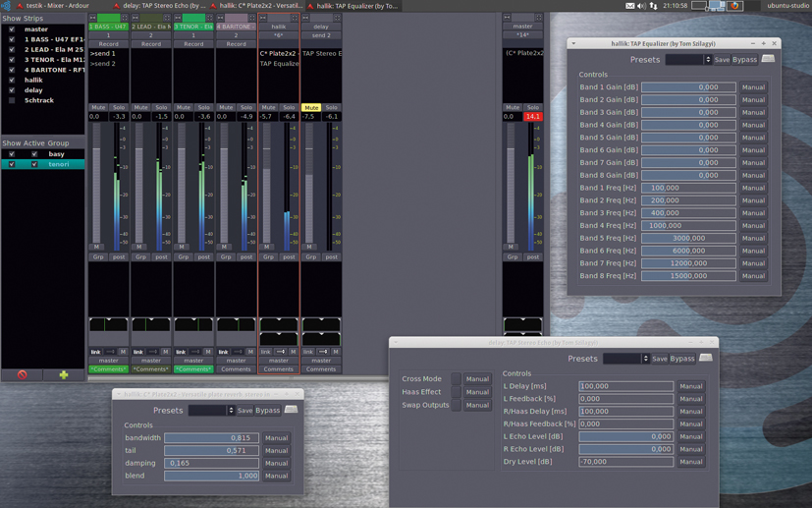The height and width of the screenshot is (508, 812).
Task: Toggle strip width icon on 4 BARITONE strip
Action: pos(221,18)
